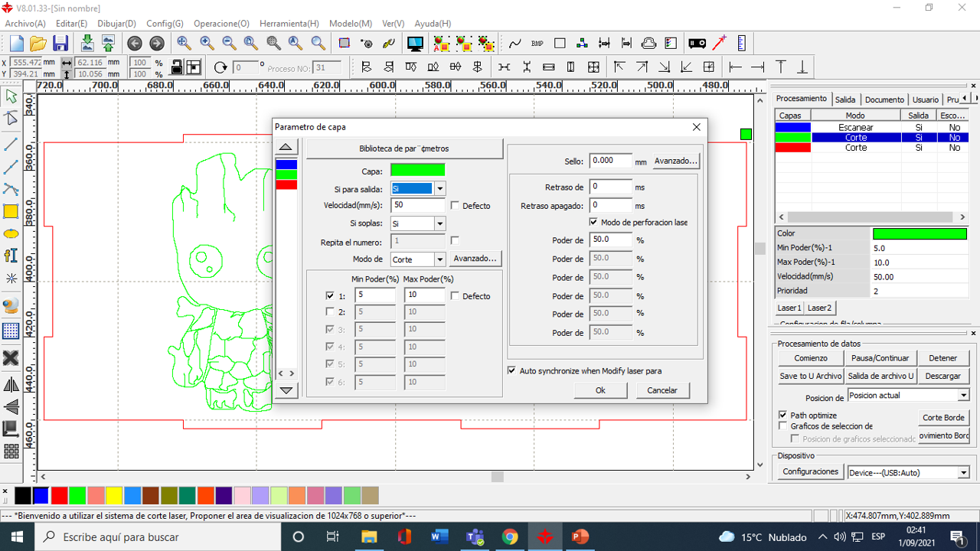Expand the Modo de Corte dropdown

[x=439, y=259]
